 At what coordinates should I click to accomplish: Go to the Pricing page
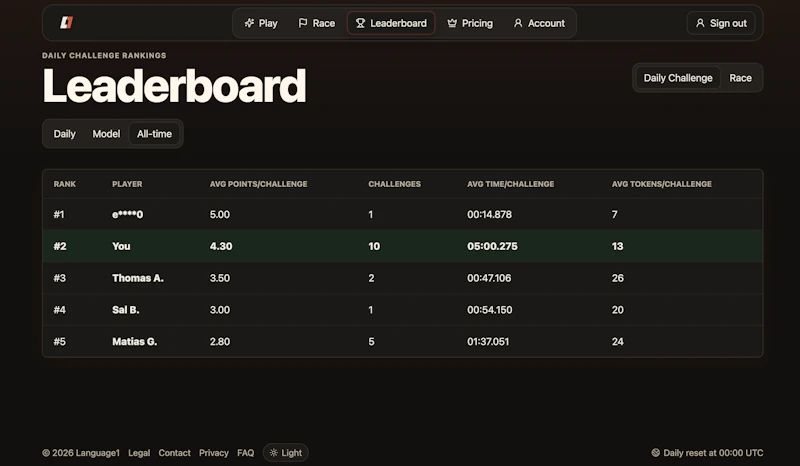click(470, 23)
